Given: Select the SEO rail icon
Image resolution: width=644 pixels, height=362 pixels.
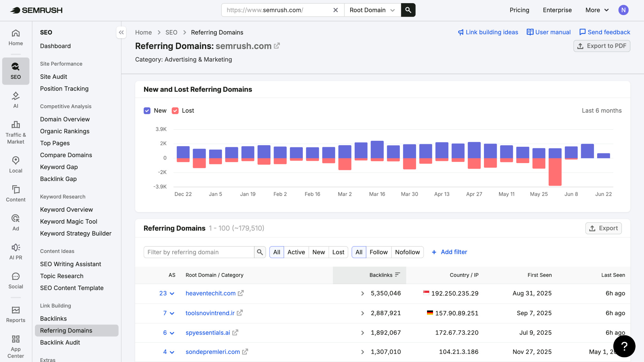Looking at the screenshot, I should 16,71.
